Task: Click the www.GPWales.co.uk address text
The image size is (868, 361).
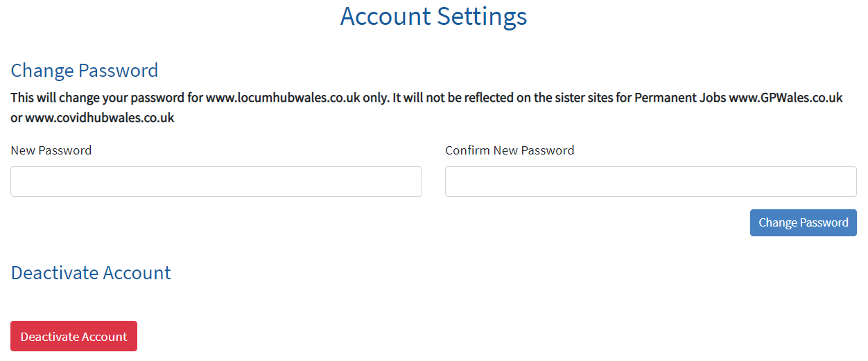Action: click(785, 98)
